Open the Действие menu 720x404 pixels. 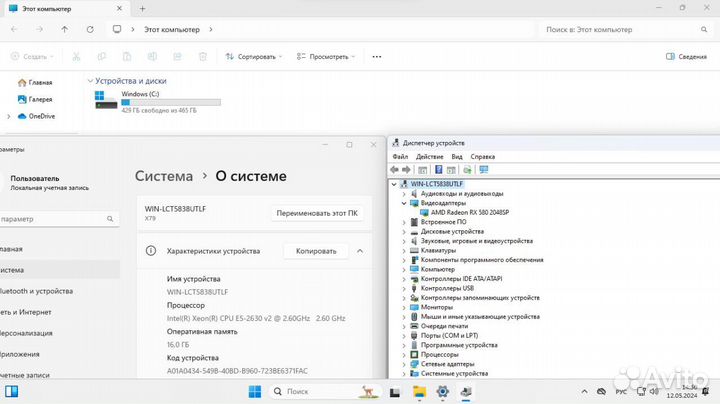[429, 157]
